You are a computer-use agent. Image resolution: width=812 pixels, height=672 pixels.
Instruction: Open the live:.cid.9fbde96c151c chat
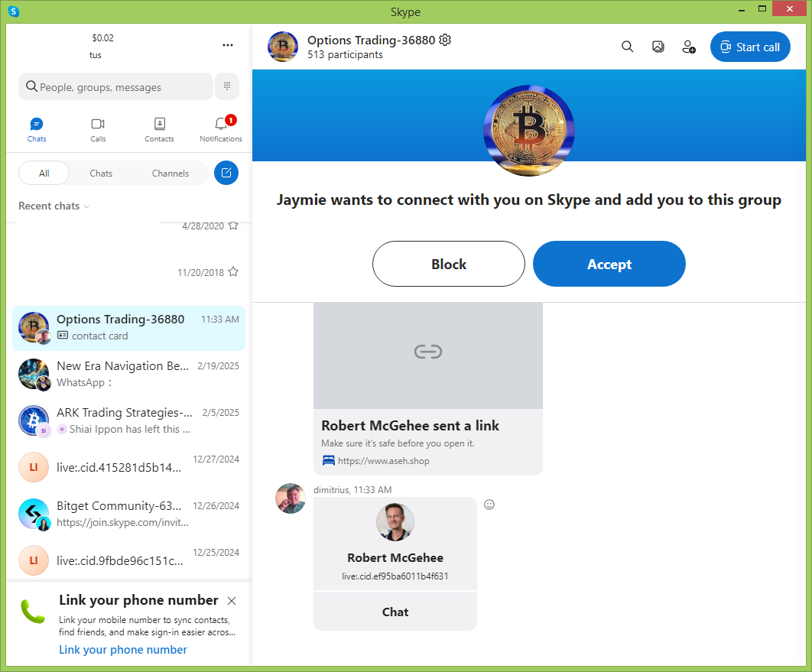pos(128,560)
